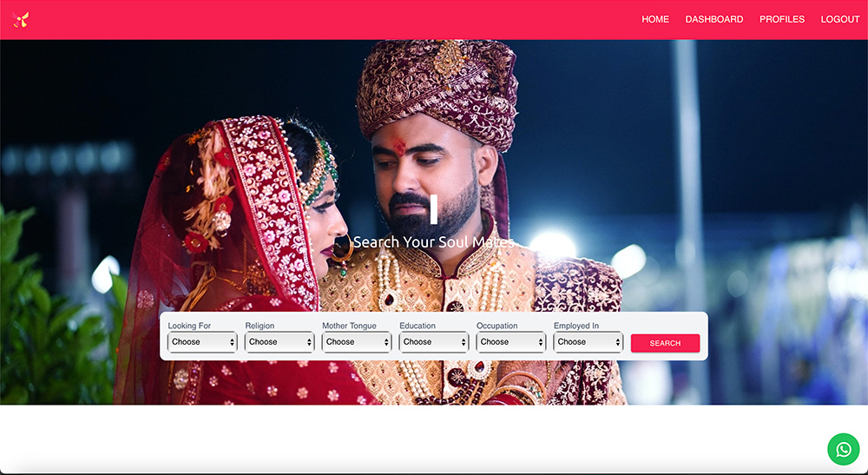The height and width of the screenshot is (475, 868).
Task: Open the Mother Tongue dropdown
Action: 357,342
